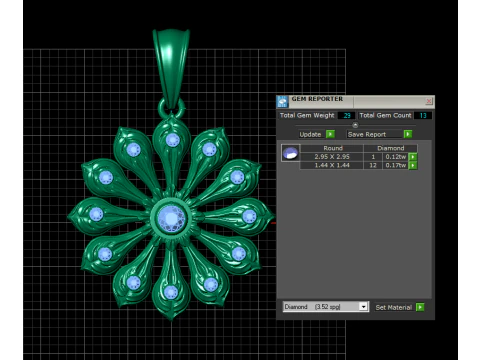Click the Gem Reporter panel icon

click(x=283, y=102)
